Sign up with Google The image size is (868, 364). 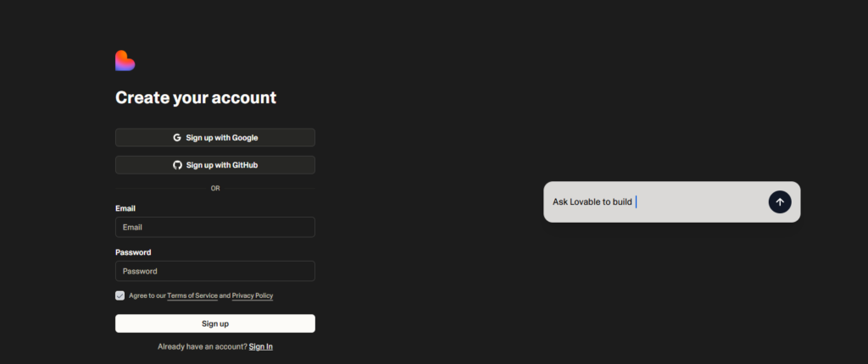[x=214, y=138]
